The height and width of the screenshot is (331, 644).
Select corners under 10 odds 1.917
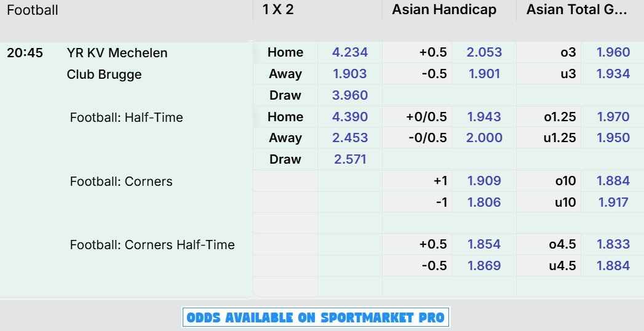(613, 202)
